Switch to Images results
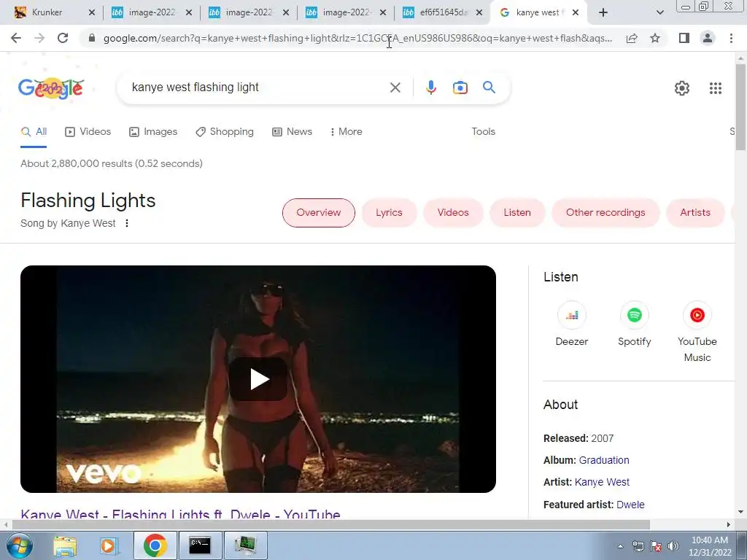 pyautogui.click(x=153, y=132)
